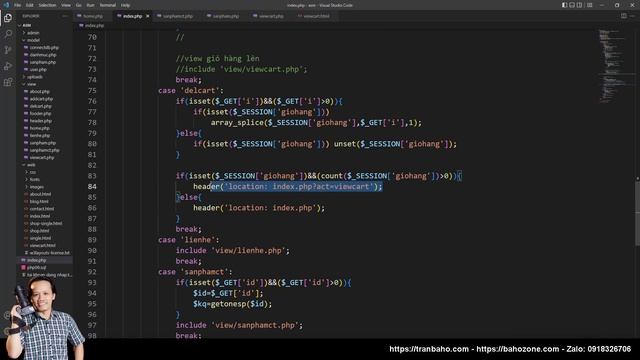Open footer.php in view folder
Image resolution: width=640 pixels, height=360 pixels.
(x=40, y=113)
